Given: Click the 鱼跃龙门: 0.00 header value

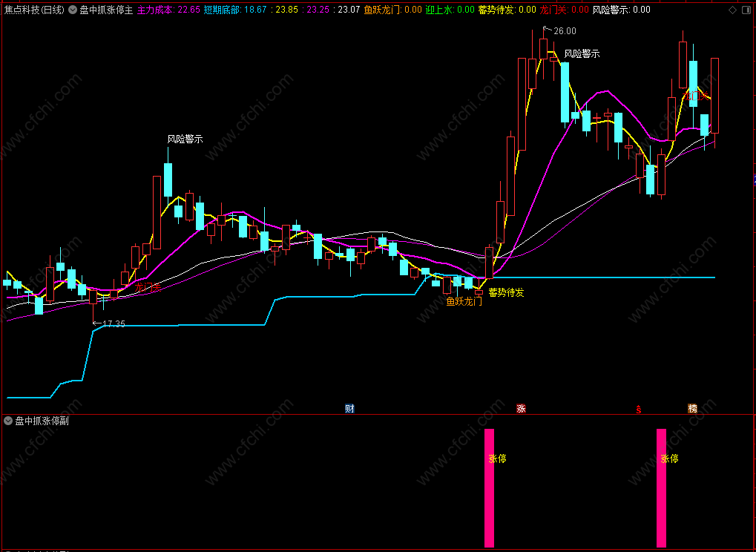Looking at the screenshot, I should click(x=393, y=10).
